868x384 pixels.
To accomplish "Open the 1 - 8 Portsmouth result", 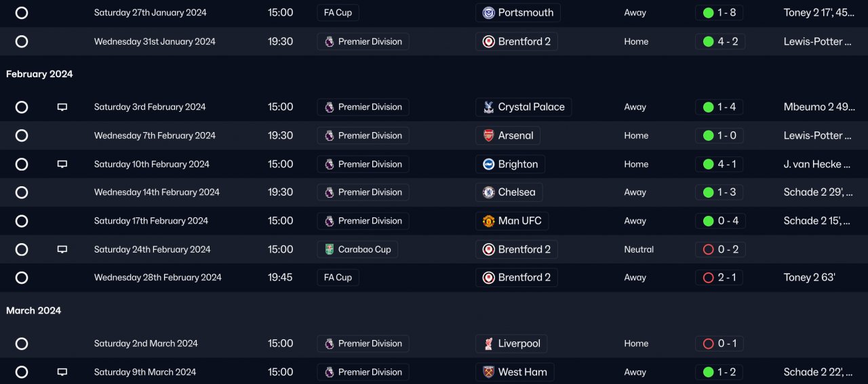I will 719,13.
